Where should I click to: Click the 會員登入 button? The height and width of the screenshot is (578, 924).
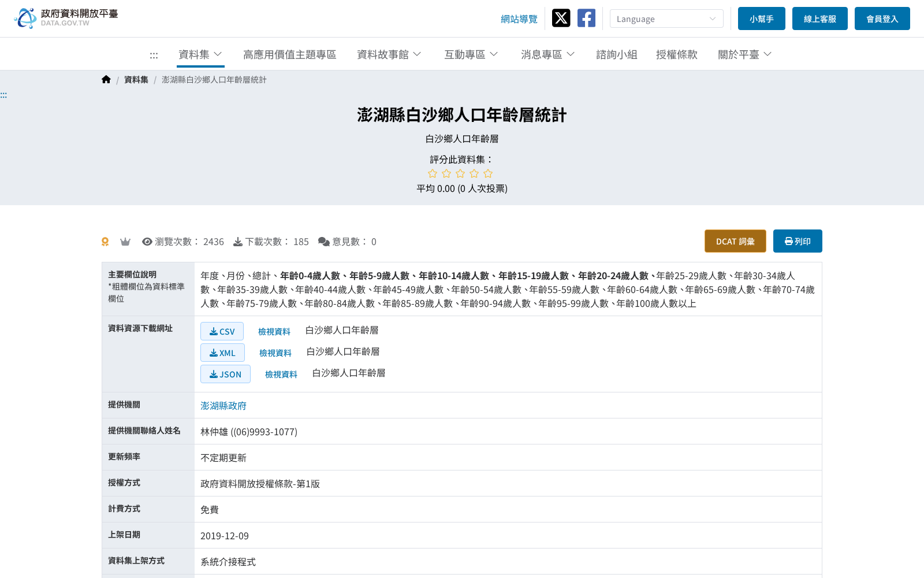click(x=882, y=18)
